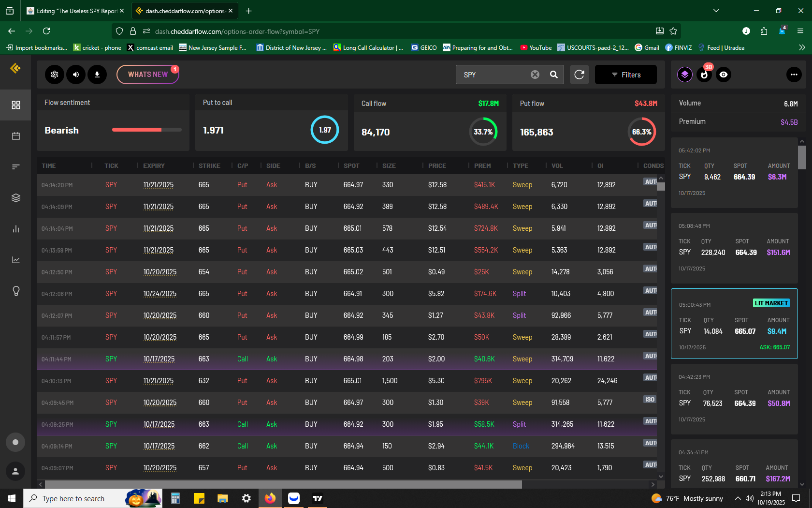Open a new browser tab

click(248, 11)
